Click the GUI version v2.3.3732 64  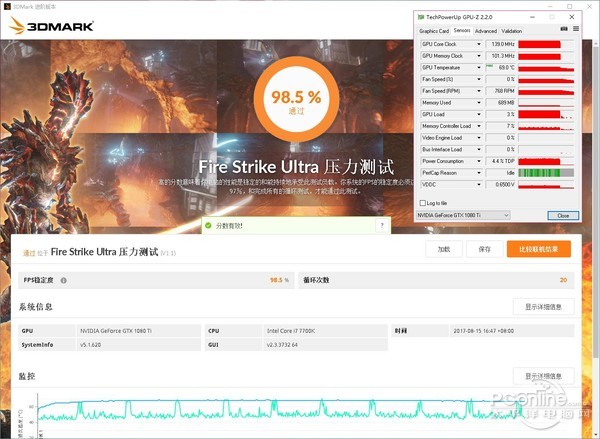[282, 345]
